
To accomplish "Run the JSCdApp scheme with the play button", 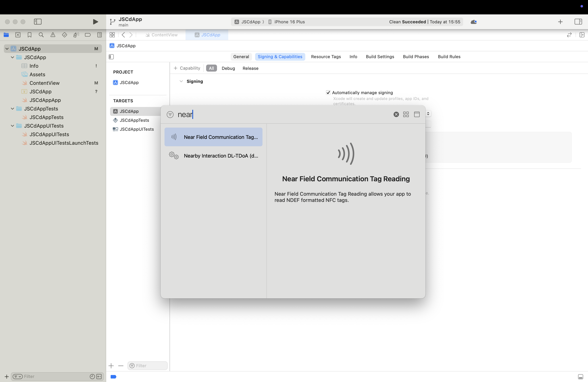I will click(95, 22).
